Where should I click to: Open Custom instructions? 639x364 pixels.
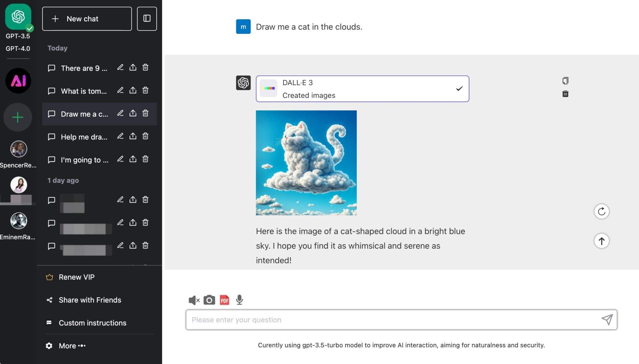click(x=92, y=323)
